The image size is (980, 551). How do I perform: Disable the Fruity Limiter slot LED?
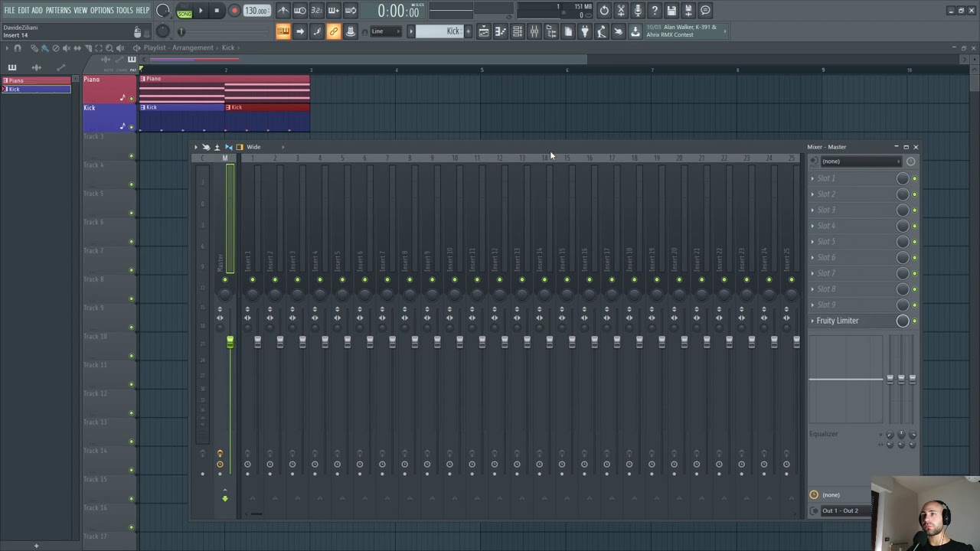coord(914,321)
